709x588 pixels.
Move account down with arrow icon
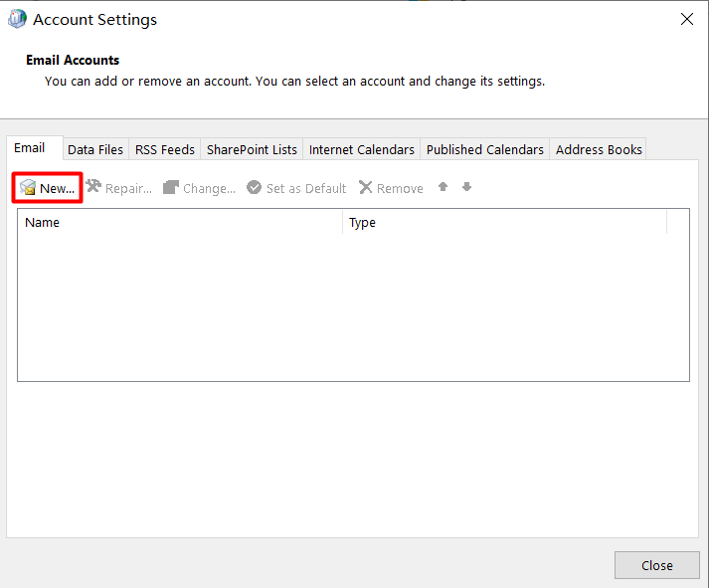click(466, 187)
